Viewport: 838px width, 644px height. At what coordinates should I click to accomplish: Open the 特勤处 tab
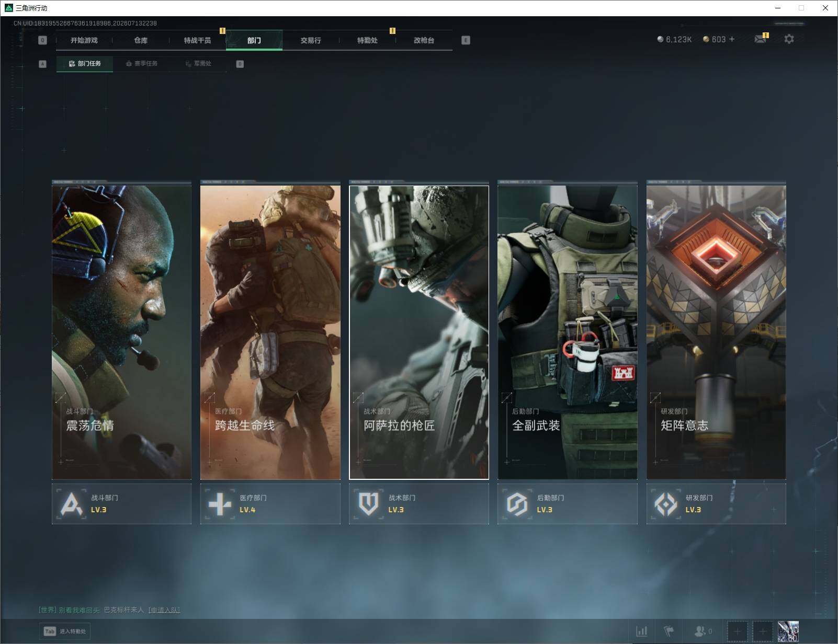tap(367, 40)
